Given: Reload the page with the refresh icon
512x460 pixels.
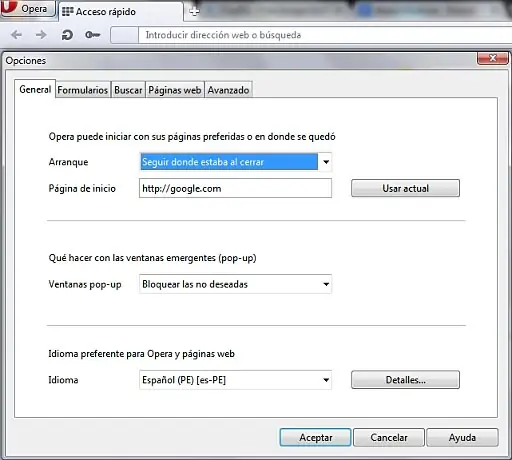Looking at the screenshot, I should coord(67,35).
